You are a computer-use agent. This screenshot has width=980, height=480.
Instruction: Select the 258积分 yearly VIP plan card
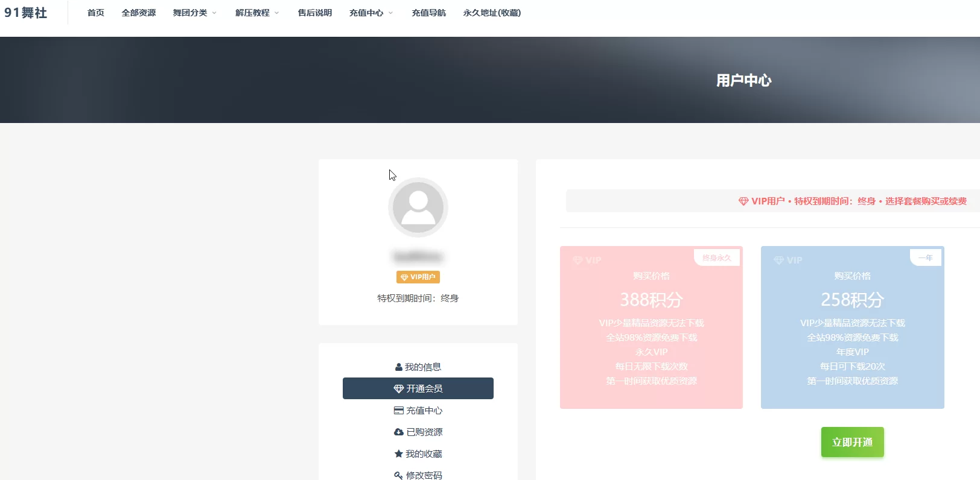click(853, 327)
